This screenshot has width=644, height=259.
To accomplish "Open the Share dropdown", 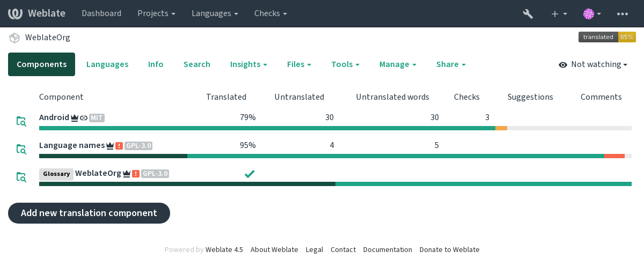I will click(x=451, y=64).
